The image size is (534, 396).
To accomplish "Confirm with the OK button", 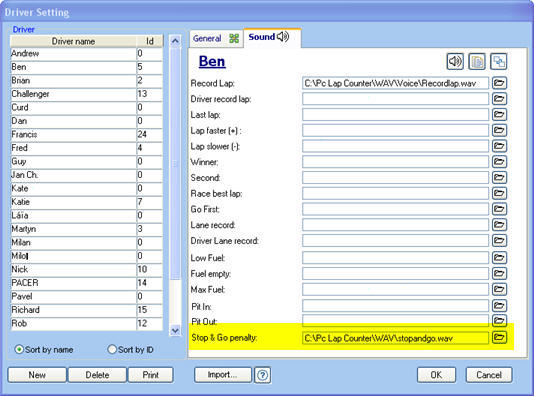I will tap(436, 375).
